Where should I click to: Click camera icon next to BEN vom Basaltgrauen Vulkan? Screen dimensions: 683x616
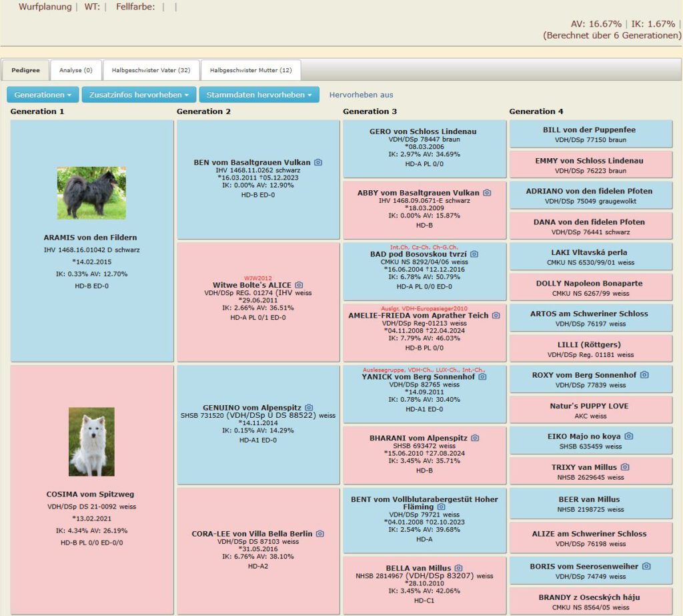pyautogui.click(x=318, y=162)
